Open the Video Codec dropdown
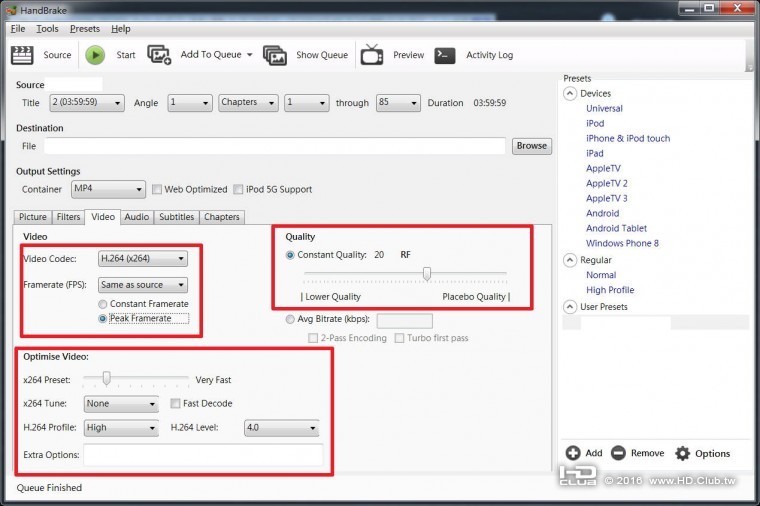The height and width of the screenshot is (506, 760). click(142, 259)
